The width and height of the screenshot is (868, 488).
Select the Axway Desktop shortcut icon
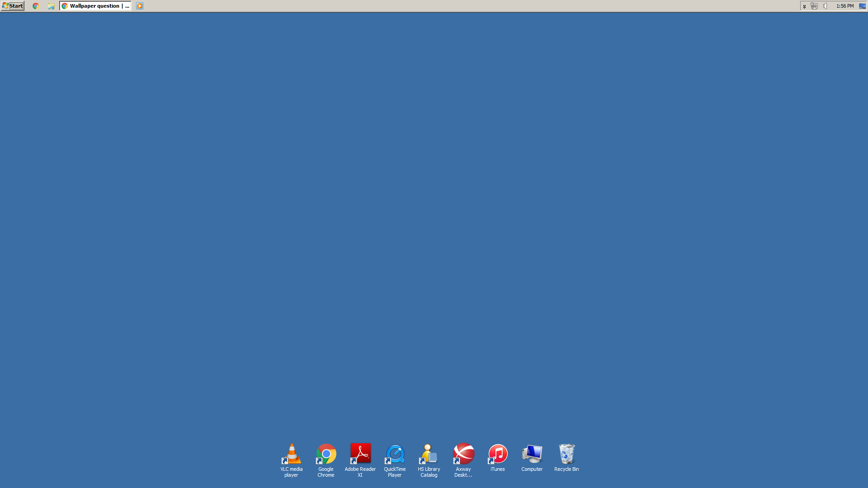(463, 460)
